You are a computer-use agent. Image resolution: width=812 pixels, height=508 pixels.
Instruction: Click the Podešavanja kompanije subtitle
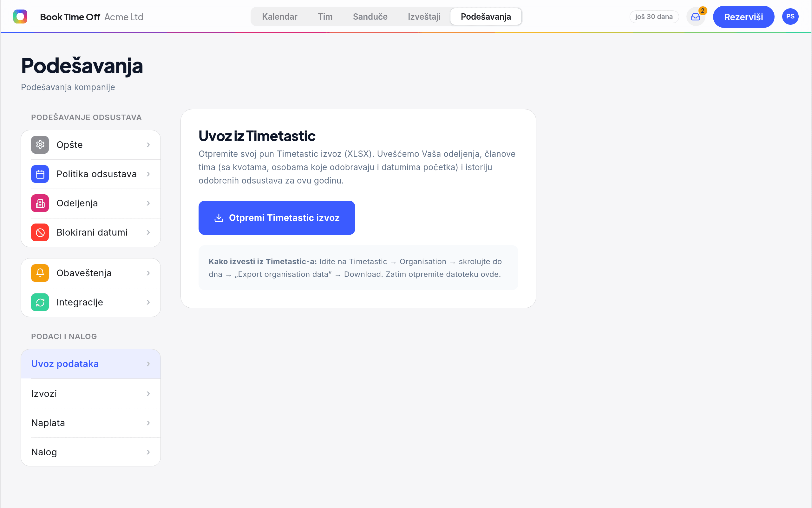tap(68, 87)
